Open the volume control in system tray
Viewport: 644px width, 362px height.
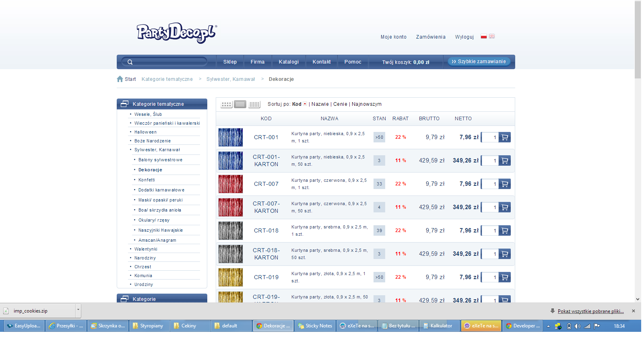tap(578, 326)
